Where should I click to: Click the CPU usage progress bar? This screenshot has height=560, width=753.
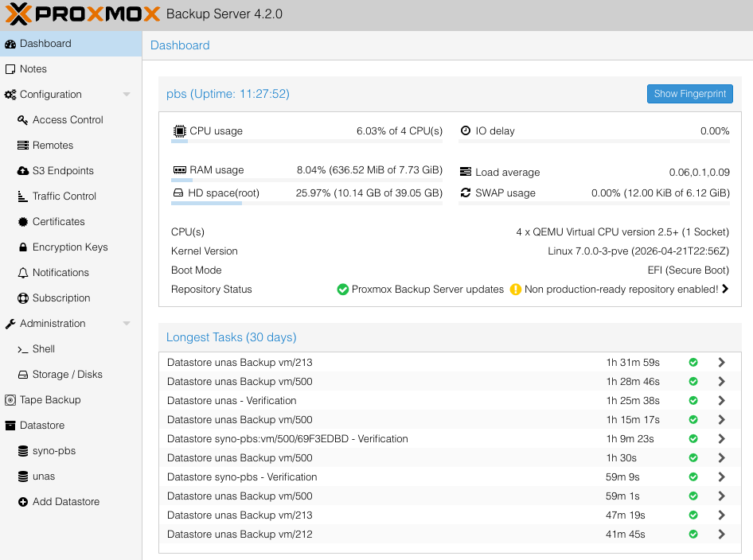(307, 141)
